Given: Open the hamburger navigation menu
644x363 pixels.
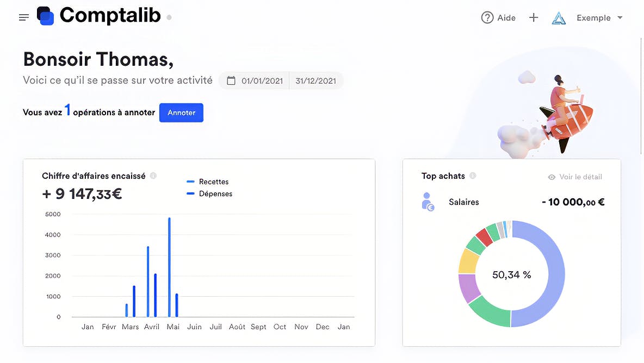Looking at the screenshot, I should click(24, 17).
